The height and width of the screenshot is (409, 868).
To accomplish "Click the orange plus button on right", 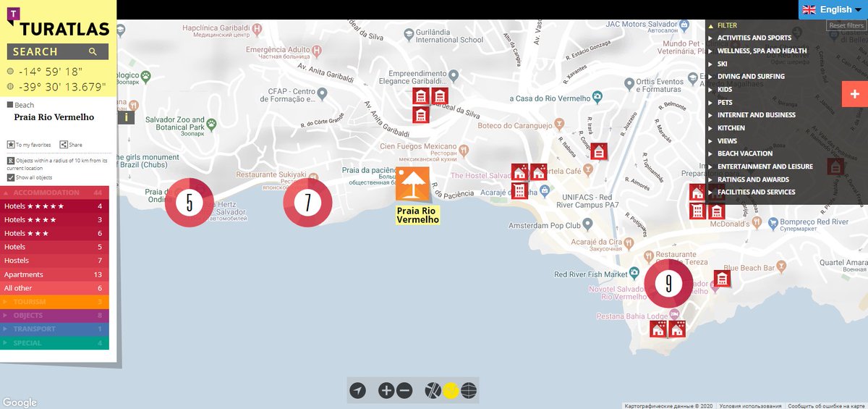I will pos(855,94).
